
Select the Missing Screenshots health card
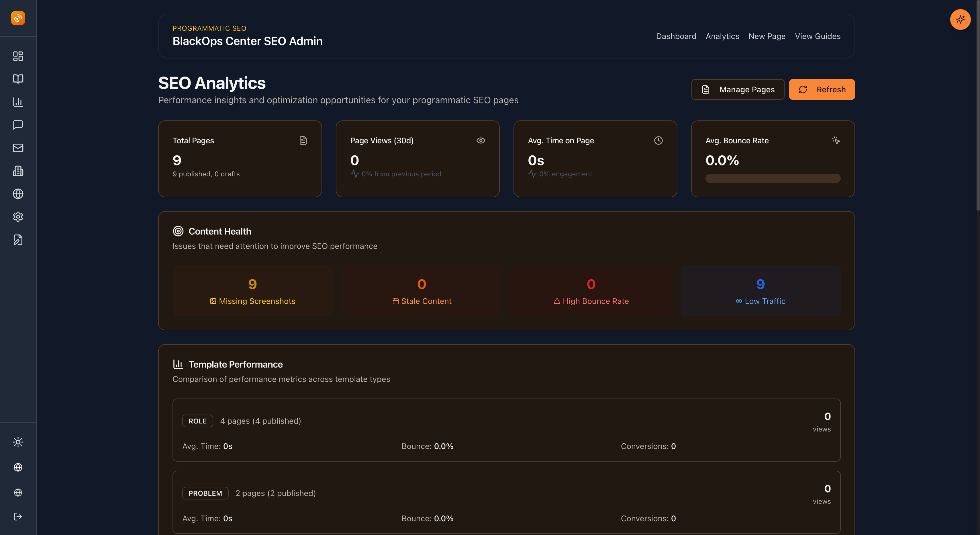click(252, 291)
